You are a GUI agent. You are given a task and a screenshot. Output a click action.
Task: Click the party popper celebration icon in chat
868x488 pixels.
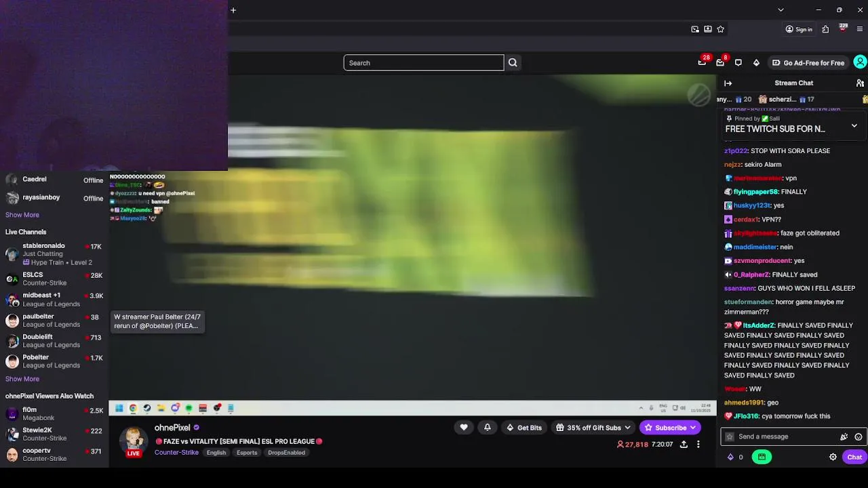pos(844,436)
